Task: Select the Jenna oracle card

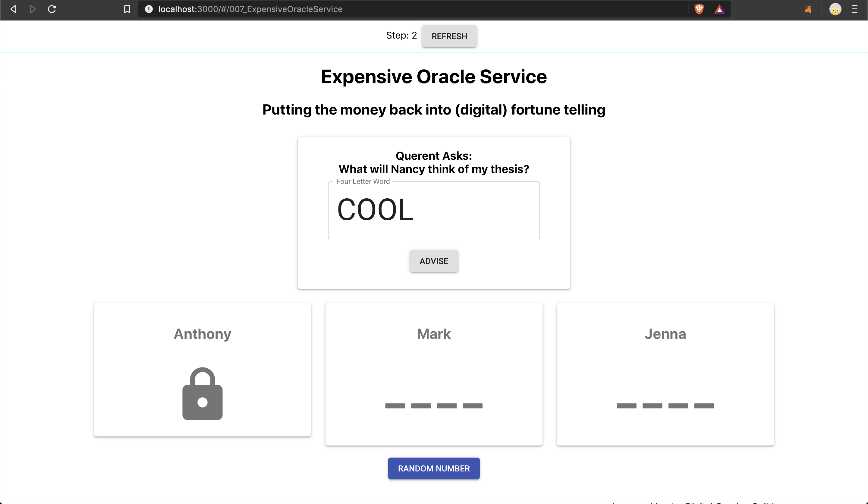Action: click(x=665, y=374)
